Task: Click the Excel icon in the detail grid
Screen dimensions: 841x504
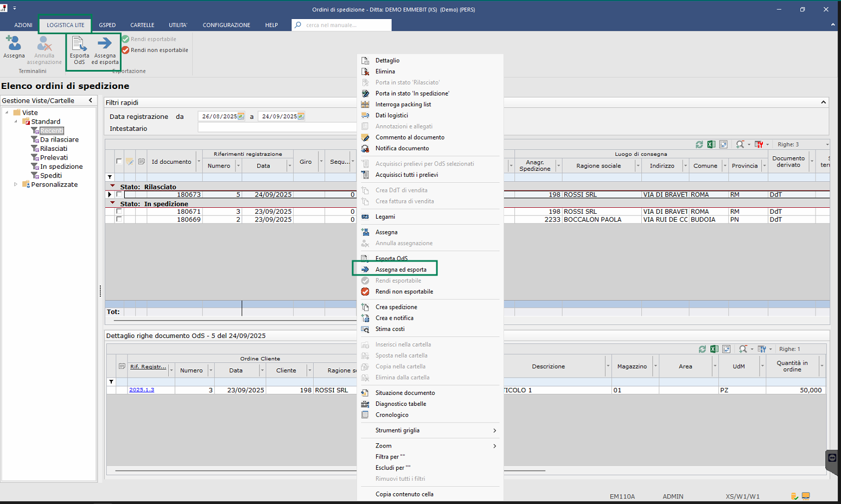Action: coord(714,349)
